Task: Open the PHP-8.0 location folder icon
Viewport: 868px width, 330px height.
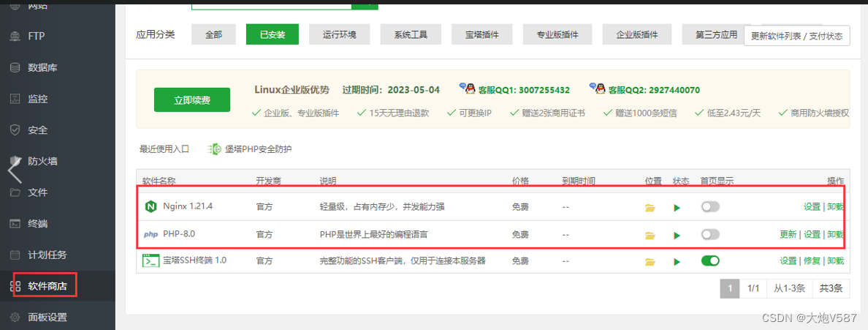Action: [650, 235]
